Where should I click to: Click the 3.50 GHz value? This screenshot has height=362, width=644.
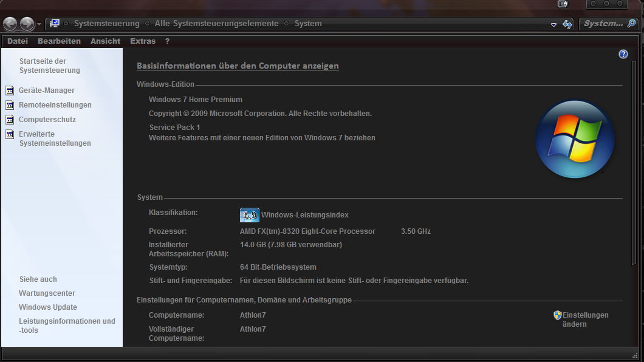click(x=416, y=231)
